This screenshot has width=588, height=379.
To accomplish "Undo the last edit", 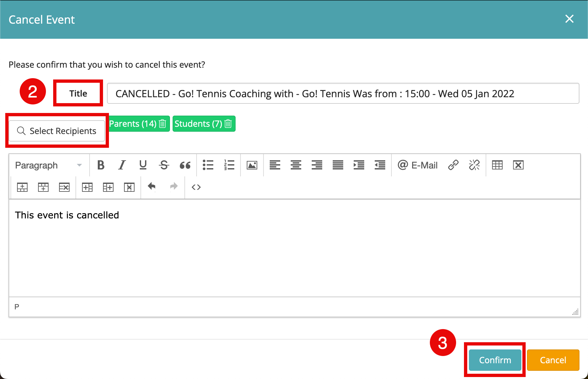I will pyautogui.click(x=152, y=187).
